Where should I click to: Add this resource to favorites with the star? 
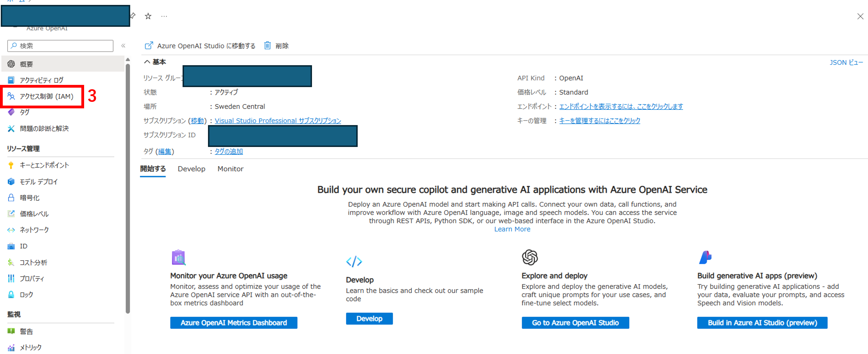[148, 16]
